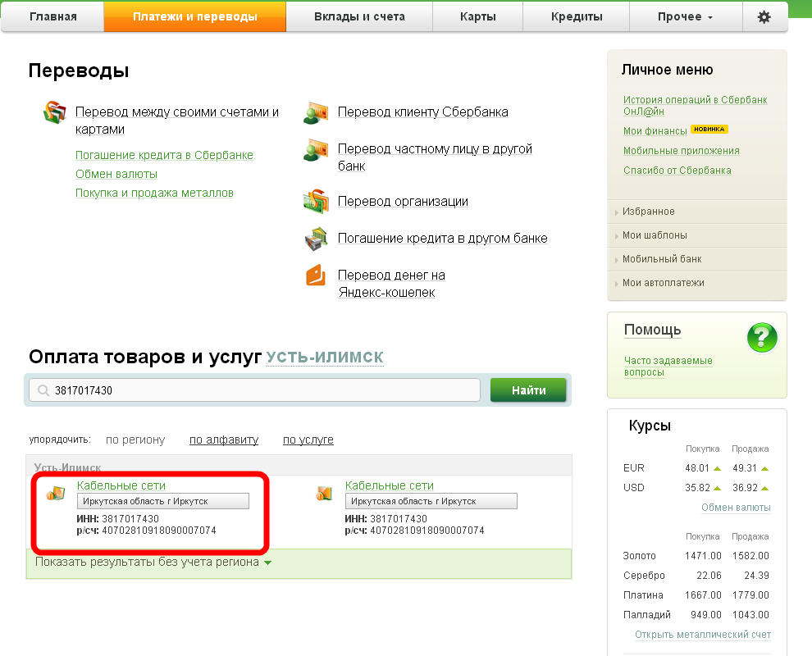This screenshot has height=656, width=812.
Task: Open Перевод частному лицу в другой банк
Action: [435, 157]
